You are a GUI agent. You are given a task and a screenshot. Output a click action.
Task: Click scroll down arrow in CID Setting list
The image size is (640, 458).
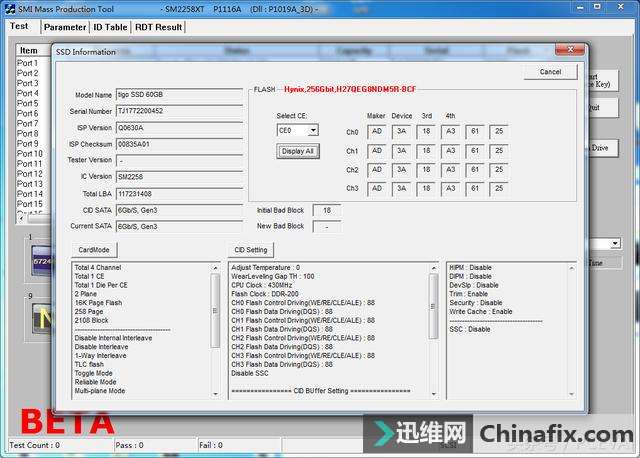(x=433, y=394)
